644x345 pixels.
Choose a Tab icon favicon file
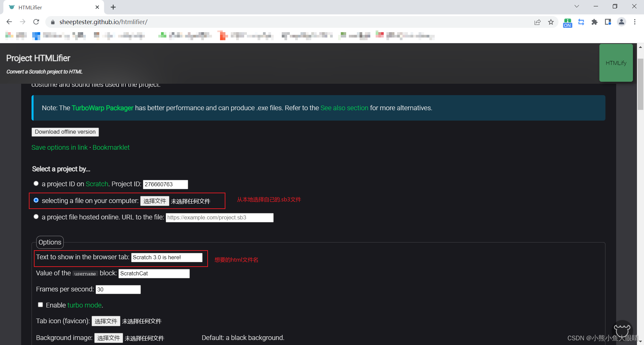coord(106,321)
